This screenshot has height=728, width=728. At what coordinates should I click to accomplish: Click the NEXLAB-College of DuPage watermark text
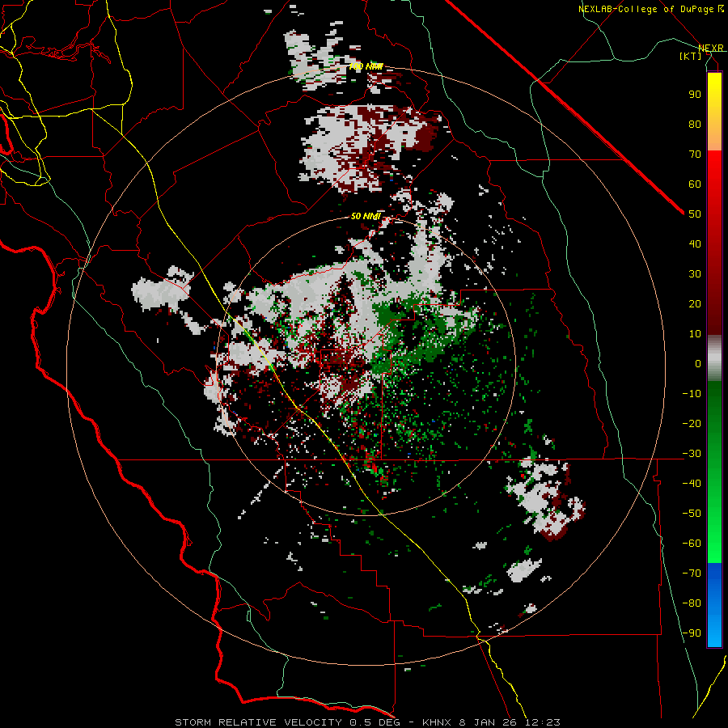pyautogui.click(x=650, y=9)
